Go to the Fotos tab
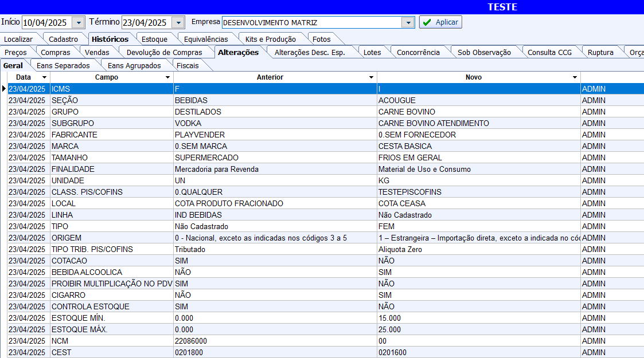644x358 pixels. point(322,40)
